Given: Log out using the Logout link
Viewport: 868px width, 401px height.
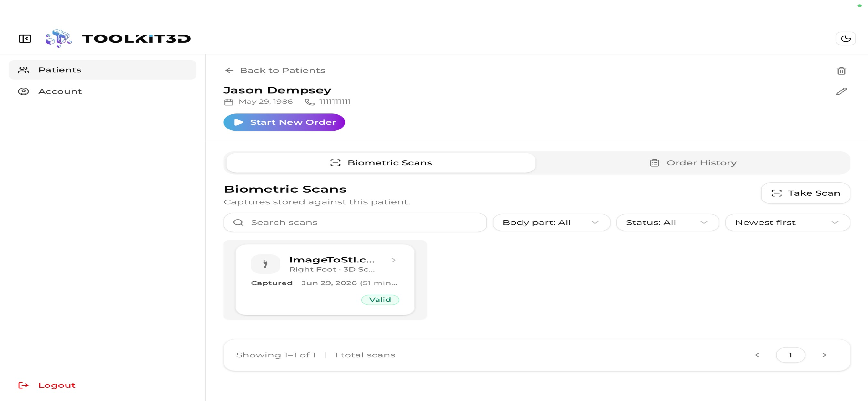Looking at the screenshot, I should point(47,385).
